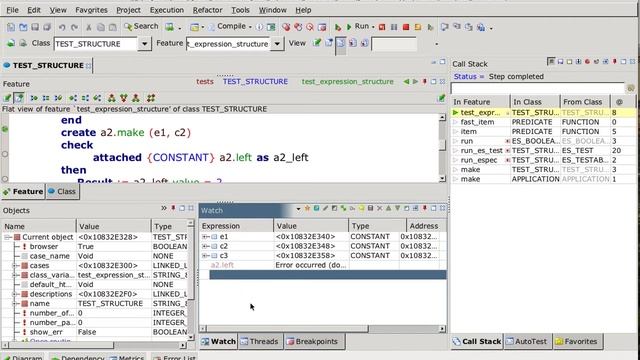Collapse the Current object tree node
The height and width of the screenshot is (360, 640).
coord(7,237)
